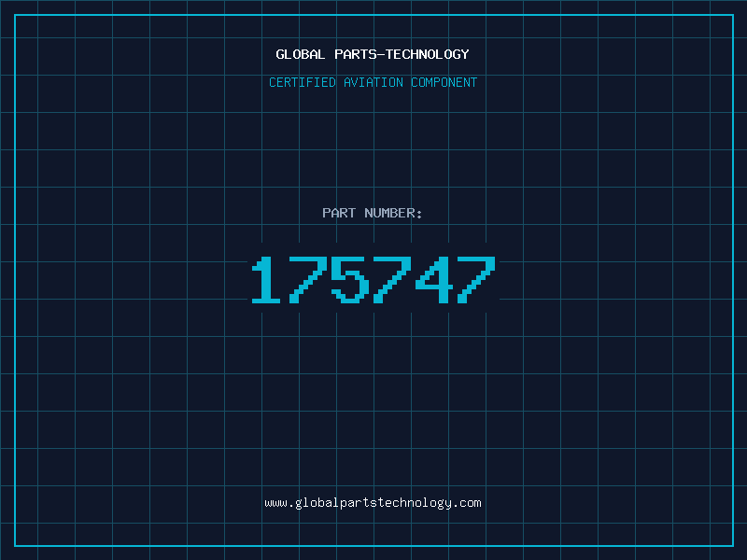
Task: Open the www.globalpartstechnology.com link
Action: point(373,503)
